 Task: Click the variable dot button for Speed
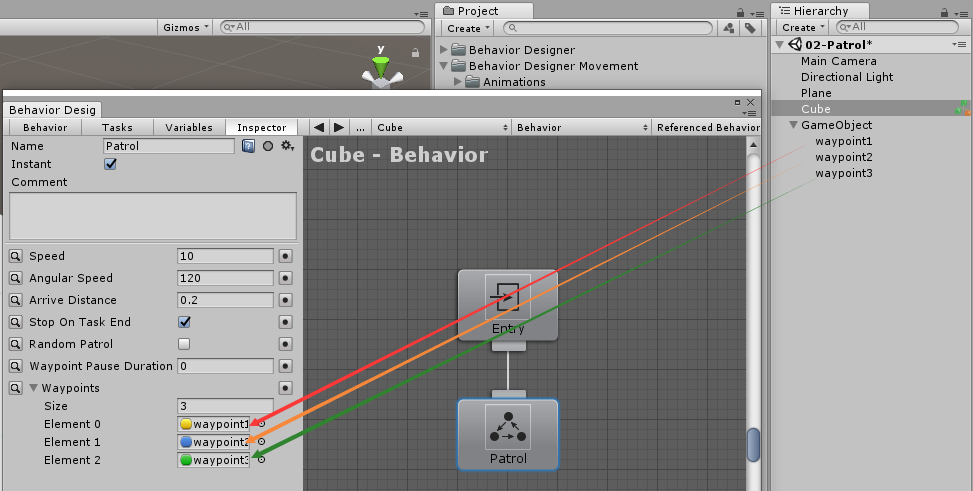(x=285, y=256)
